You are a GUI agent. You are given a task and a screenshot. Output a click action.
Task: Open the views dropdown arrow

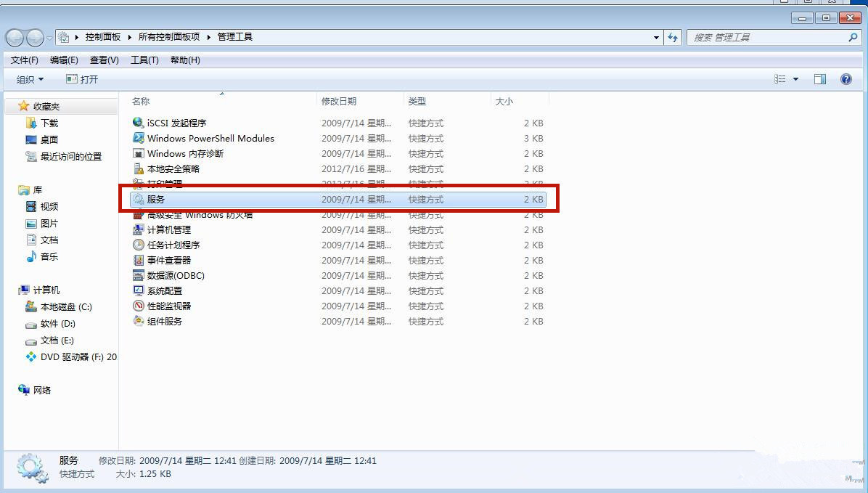tap(795, 78)
